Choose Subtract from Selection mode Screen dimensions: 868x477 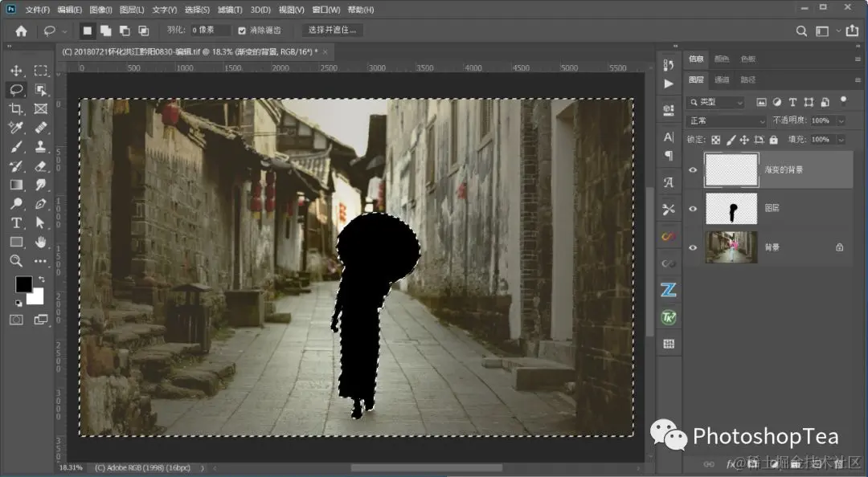(125, 31)
